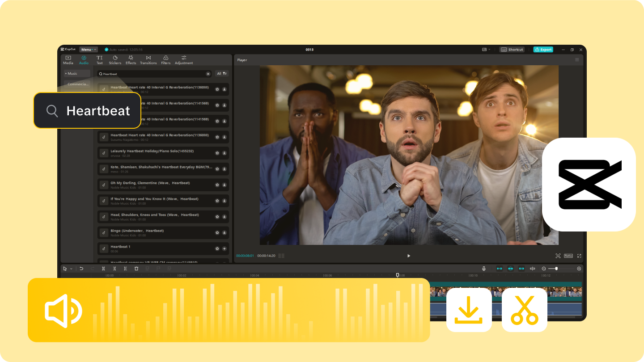This screenshot has height=362, width=644.
Task: Open the Filters panel
Action: coord(165,60)
